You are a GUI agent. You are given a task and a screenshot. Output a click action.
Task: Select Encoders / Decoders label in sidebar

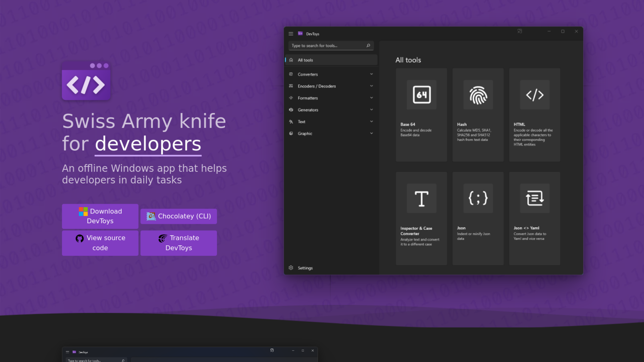pos(317,86)
